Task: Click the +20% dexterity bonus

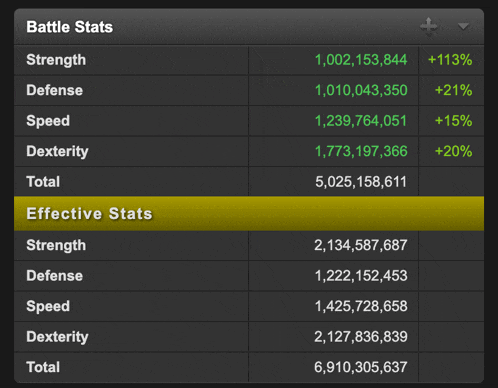Action: 453,152
